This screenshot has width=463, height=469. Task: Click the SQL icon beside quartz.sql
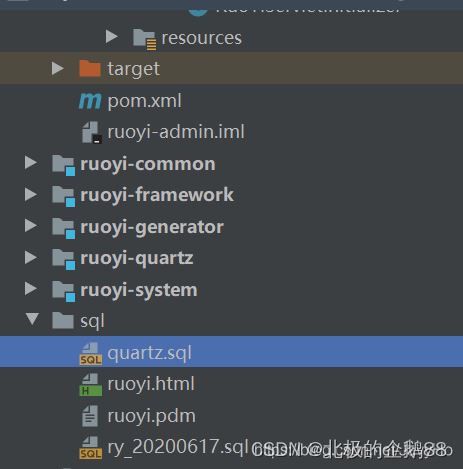pyautogui.click(x=91, y=353)
